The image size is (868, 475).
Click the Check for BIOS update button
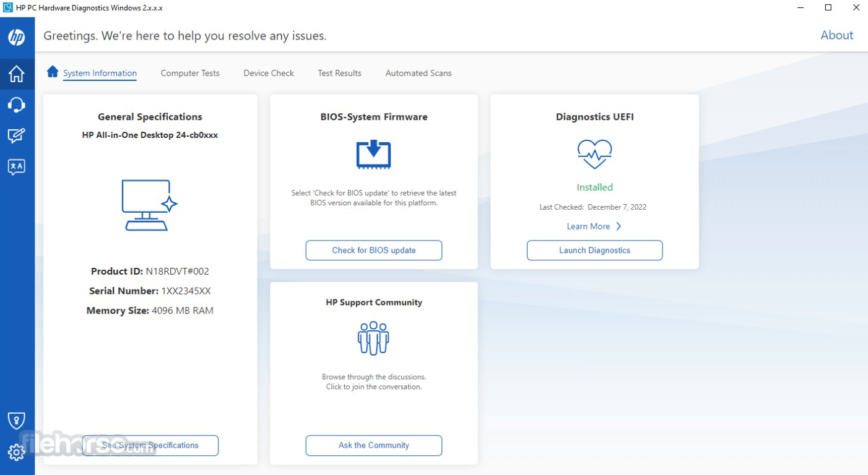click(374, 250)
